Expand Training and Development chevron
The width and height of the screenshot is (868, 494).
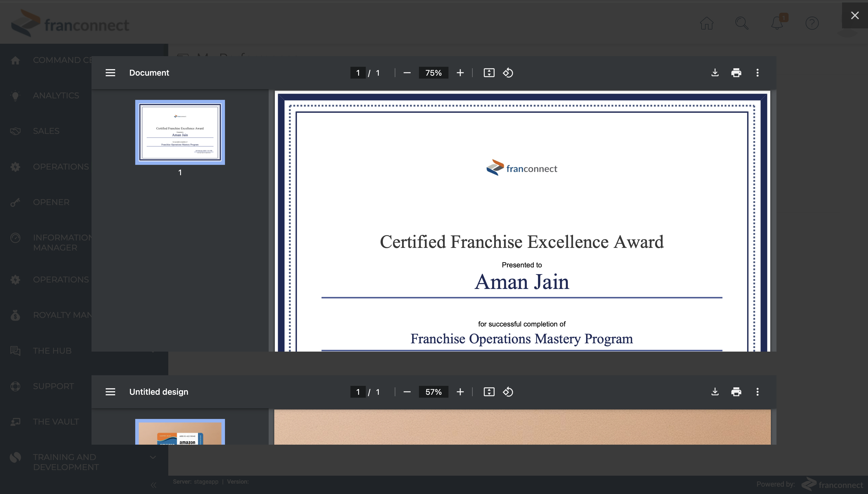point(153,457)
